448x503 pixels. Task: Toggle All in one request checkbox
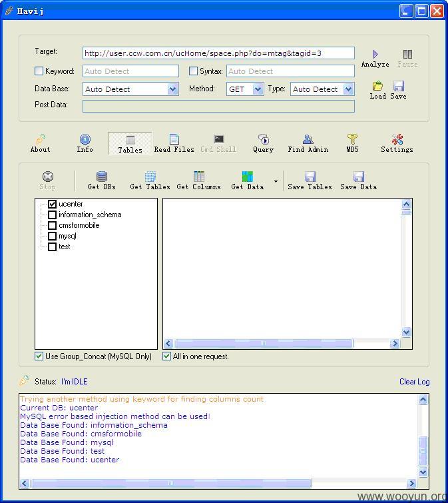tap(166, 356)
